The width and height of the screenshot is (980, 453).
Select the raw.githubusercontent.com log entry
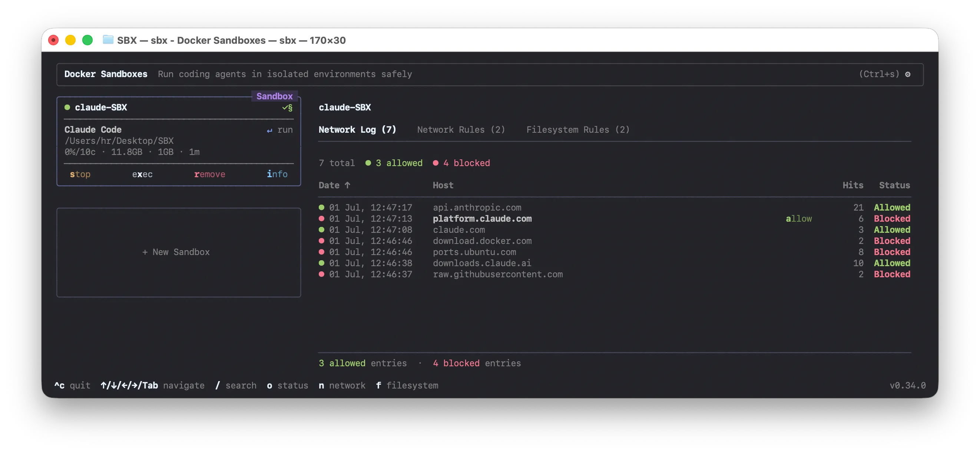(x=615, y=274)
